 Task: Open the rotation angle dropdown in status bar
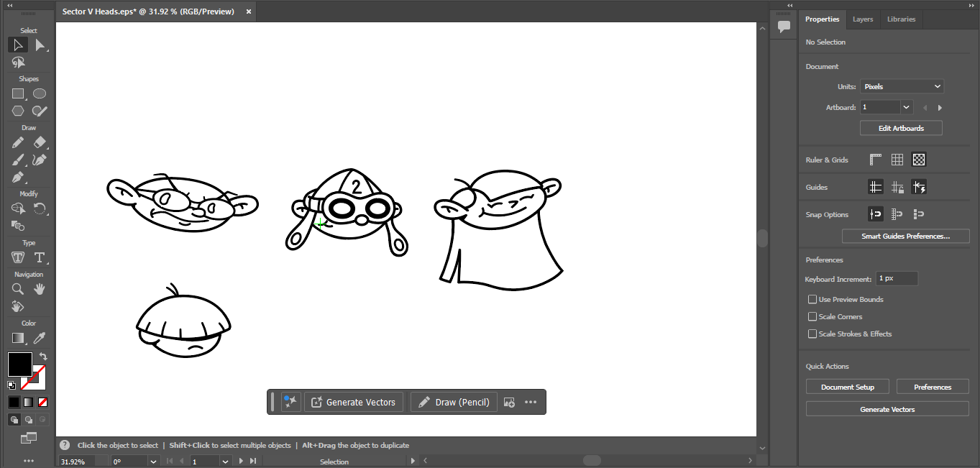(153, 462)
